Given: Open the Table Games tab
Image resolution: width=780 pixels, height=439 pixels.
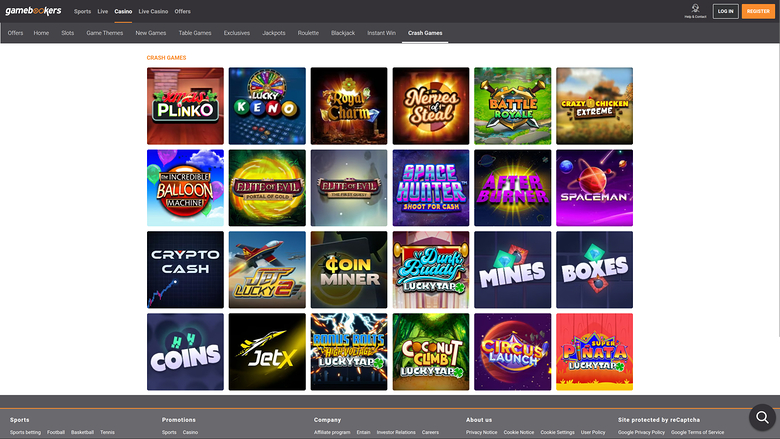Looking at the screenshot, I should coord(195,33).
